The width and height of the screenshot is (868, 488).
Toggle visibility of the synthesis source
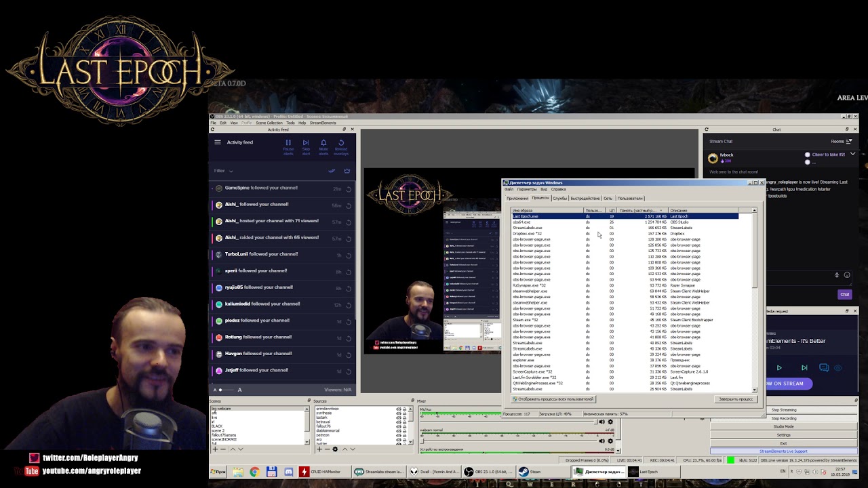[399, 413]
